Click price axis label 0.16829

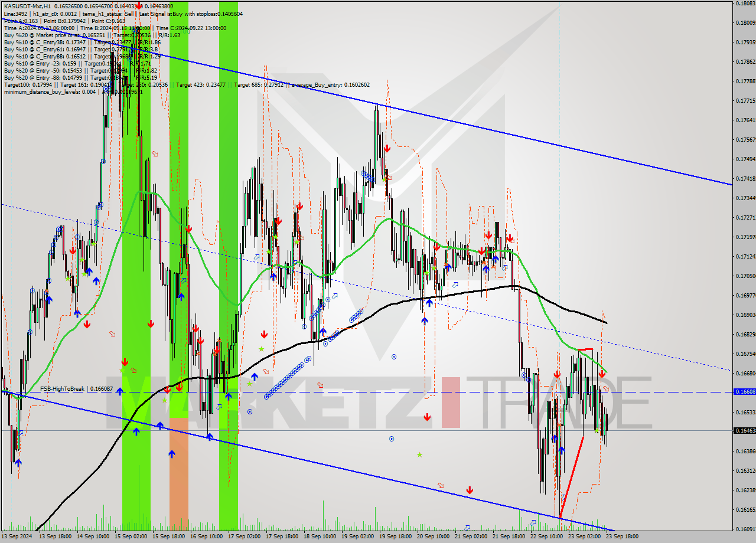pyautogui.click(x=745, y=335)
